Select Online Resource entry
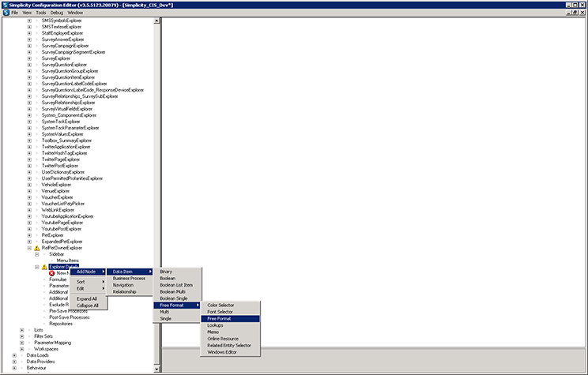 pos(230,339)
